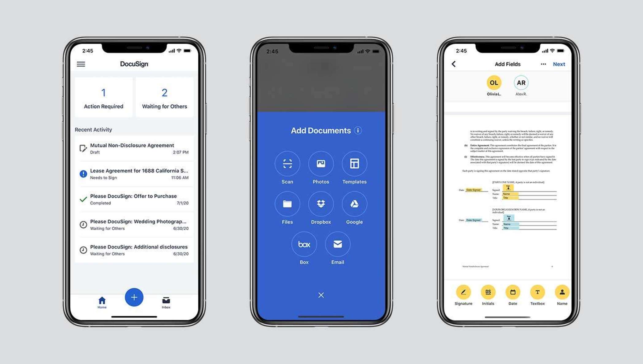This screenshot has width=643, height=364.
Task: Close the Add Documents overlay
Action: tap(321, 295)
